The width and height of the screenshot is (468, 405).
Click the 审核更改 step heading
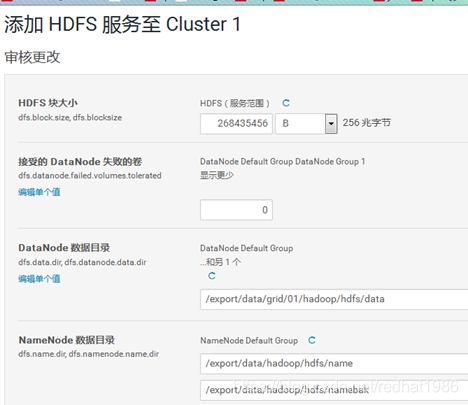32,57
